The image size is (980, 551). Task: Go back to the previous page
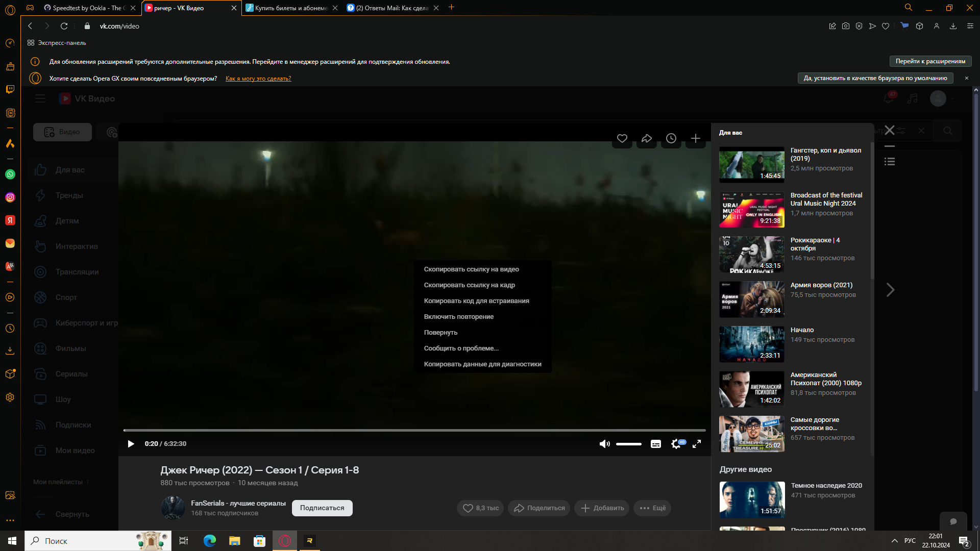click(x=30, y=26)
